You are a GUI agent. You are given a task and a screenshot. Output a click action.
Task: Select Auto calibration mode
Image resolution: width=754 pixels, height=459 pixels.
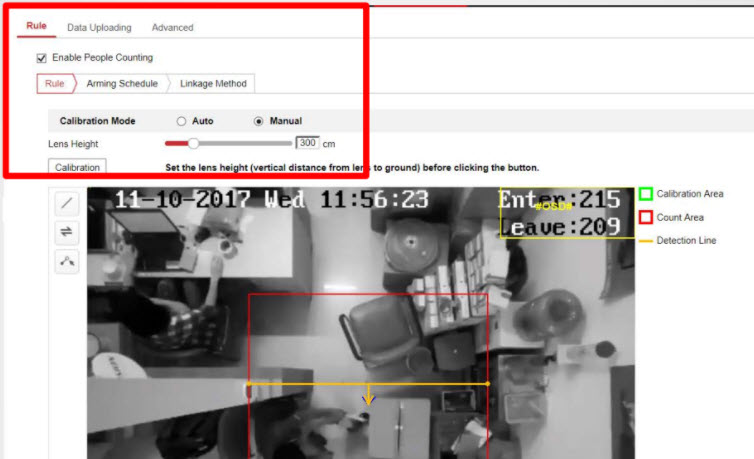click(x=181, y=121)
